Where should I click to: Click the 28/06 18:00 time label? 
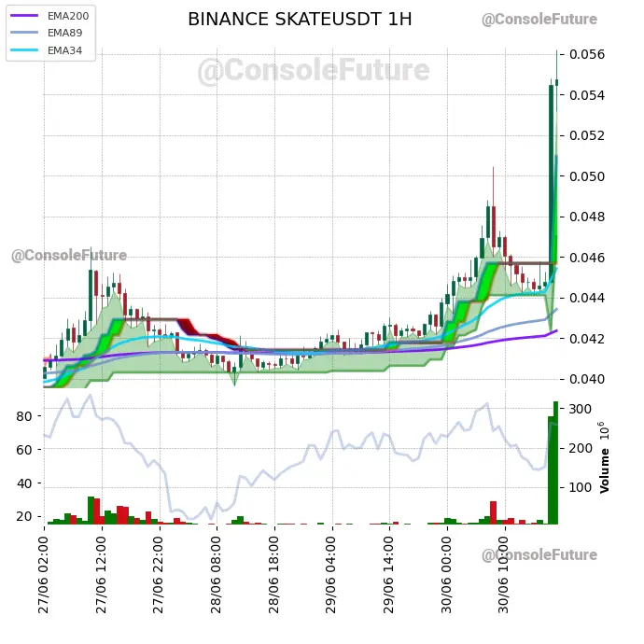pos(274,575)
